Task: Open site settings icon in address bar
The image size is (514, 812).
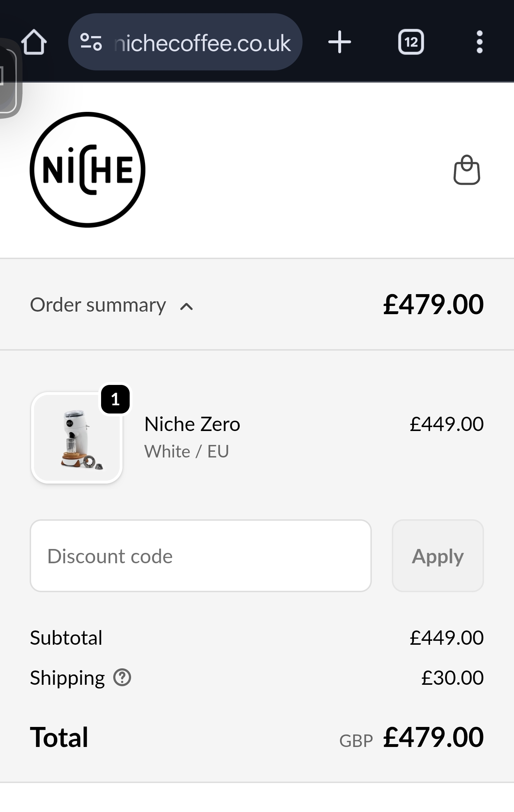Action: click(91, 42)
